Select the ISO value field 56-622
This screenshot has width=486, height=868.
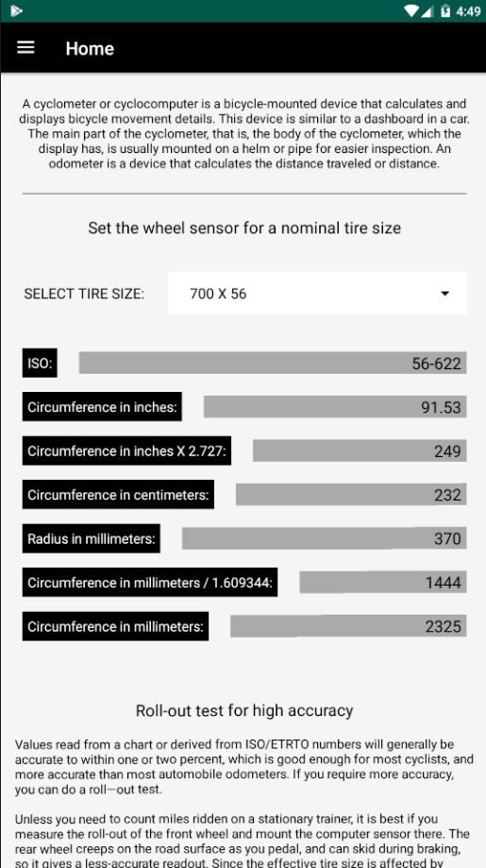click(x=273, y=363)
